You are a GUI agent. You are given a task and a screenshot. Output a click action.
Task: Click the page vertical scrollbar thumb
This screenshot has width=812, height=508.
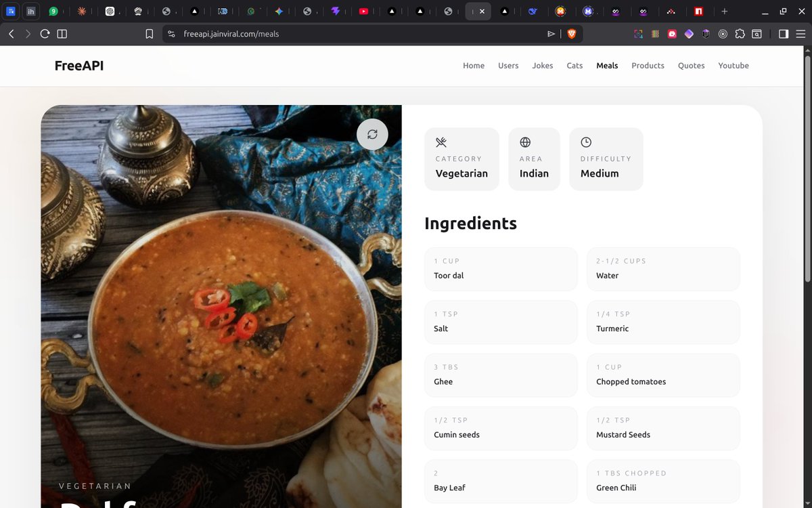click(x=807, y=169)
